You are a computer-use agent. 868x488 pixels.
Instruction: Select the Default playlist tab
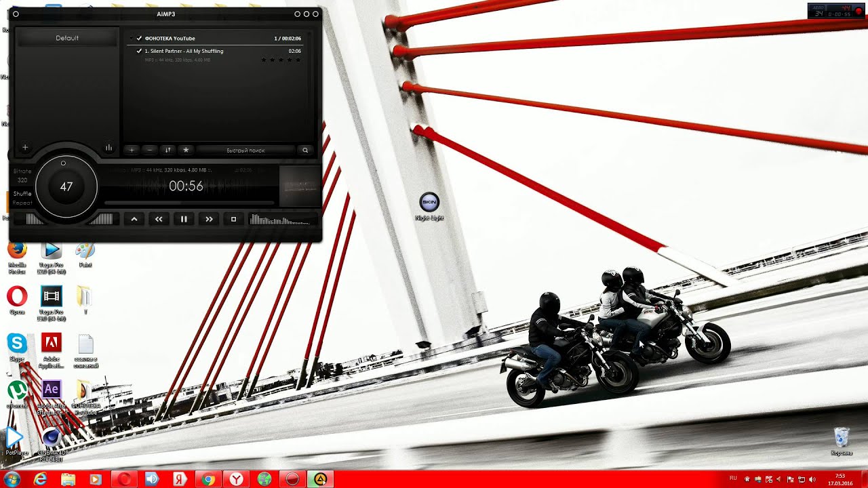[x=67, y=38]
